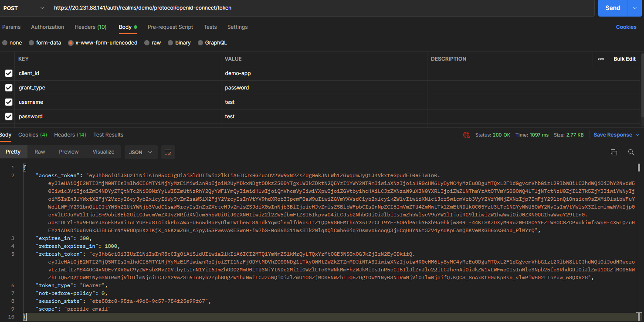Click the red network status icon near Status

coord(467,135)
